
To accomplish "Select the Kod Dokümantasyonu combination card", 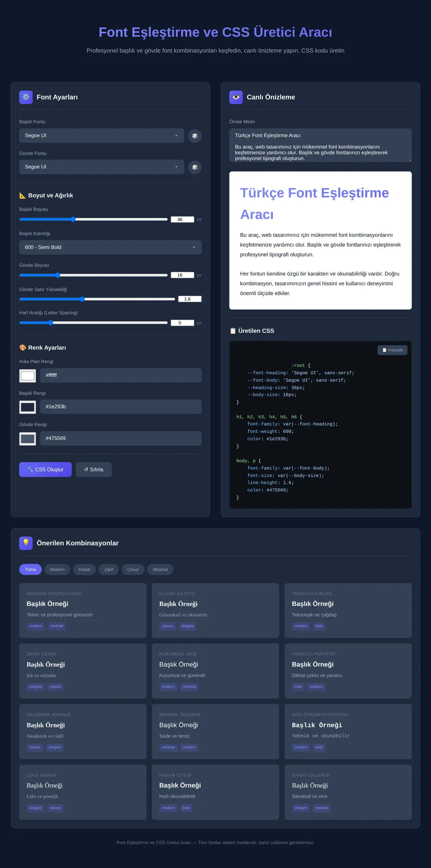I will tap(348, 732).
